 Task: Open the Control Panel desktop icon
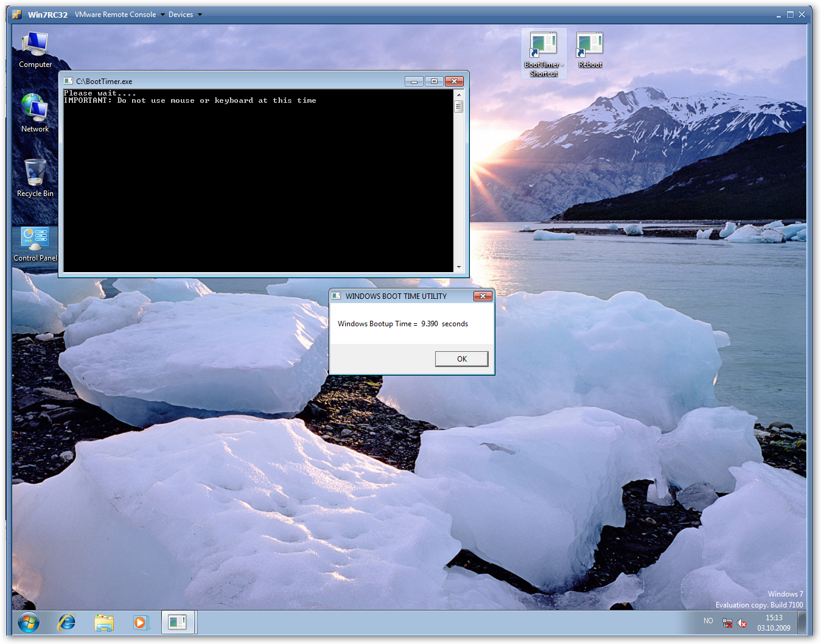35,244
